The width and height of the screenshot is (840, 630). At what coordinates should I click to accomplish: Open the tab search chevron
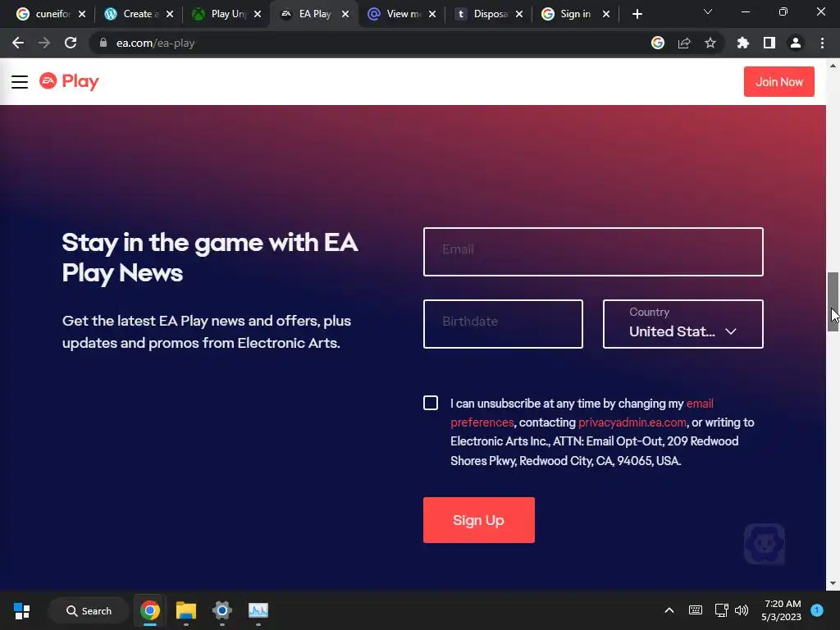[708, 11]
